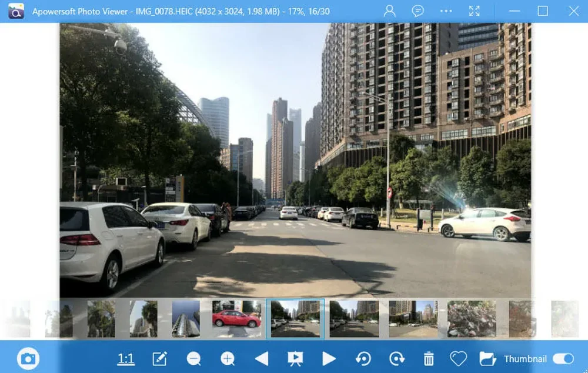Select the thumbnail right of the highlighted one
Screen dimensions: 588x373
point(354,319)
